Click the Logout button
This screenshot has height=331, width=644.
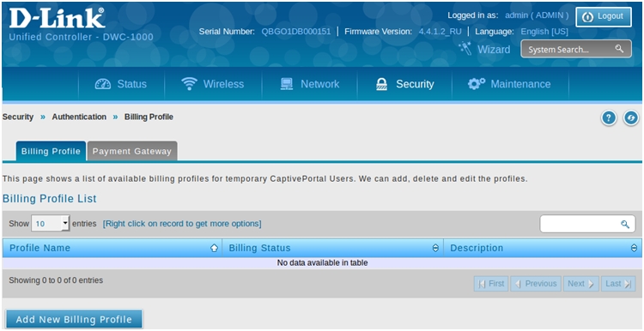604,17
